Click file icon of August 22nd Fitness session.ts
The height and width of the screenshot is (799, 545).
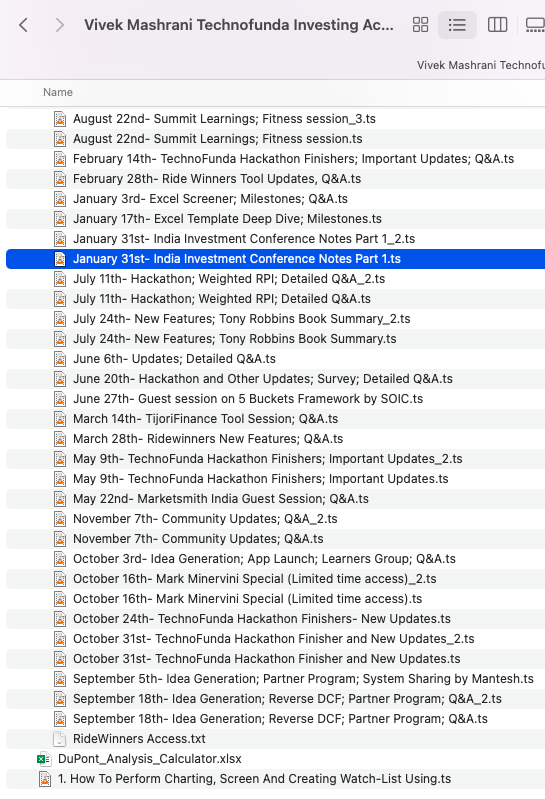click(x=60, y=139)
